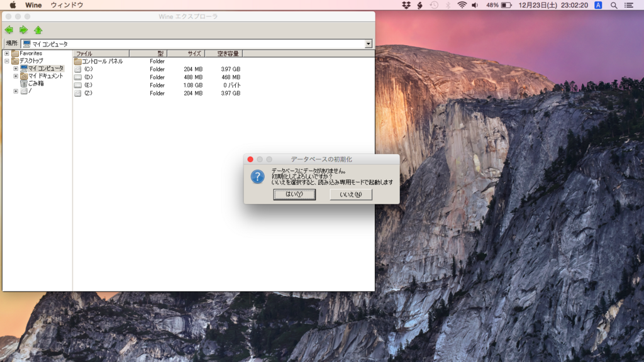Sort by 型 column header
Viewport: 644px width, 362px height.
[148, 53]
